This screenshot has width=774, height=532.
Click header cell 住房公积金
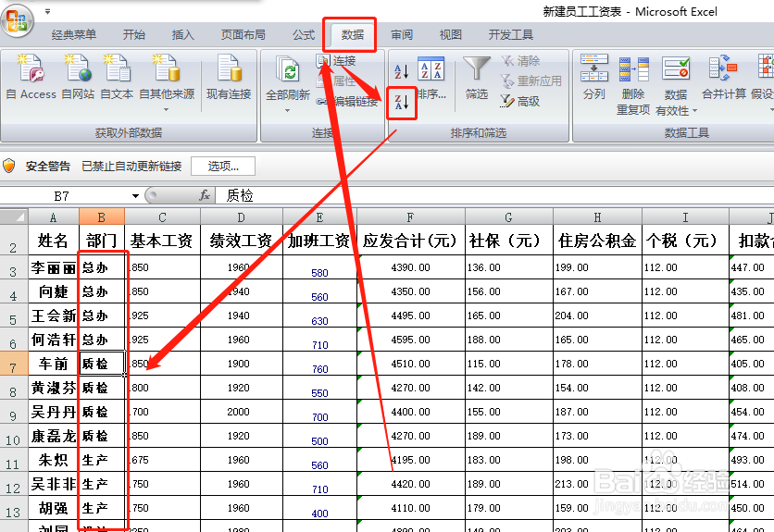tap(597, 241)
